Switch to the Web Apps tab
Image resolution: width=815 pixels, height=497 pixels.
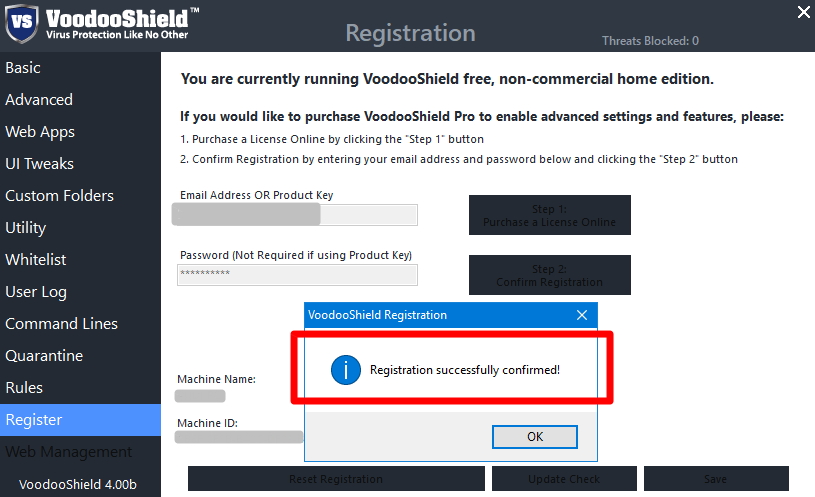(x=40, y=132)
